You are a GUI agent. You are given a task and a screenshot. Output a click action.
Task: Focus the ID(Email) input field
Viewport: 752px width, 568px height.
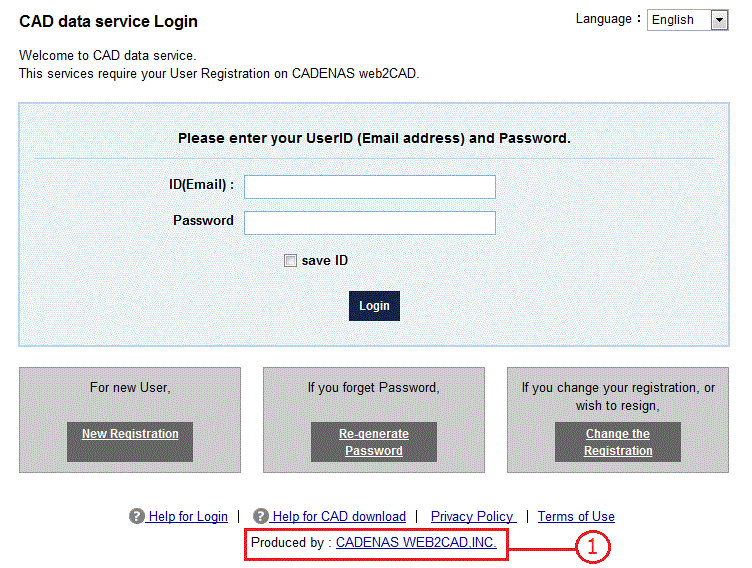(x=370, y=187)
